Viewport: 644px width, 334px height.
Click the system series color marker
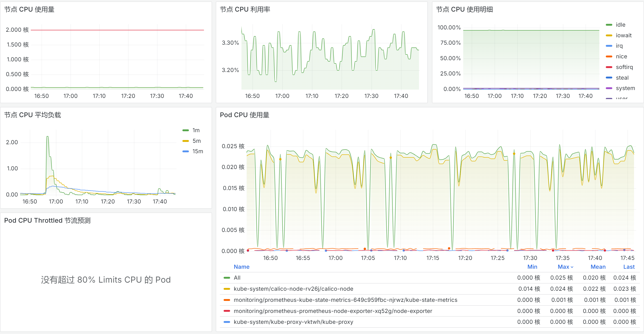point(609,88)
